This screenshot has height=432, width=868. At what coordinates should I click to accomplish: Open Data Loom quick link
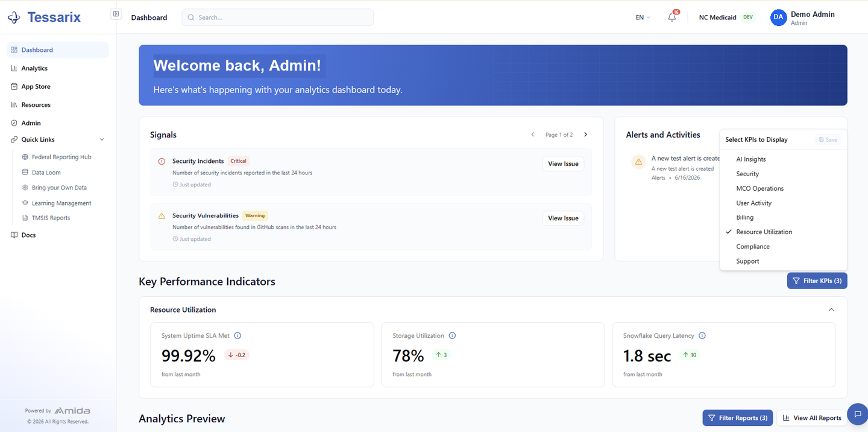pos(46,173)
